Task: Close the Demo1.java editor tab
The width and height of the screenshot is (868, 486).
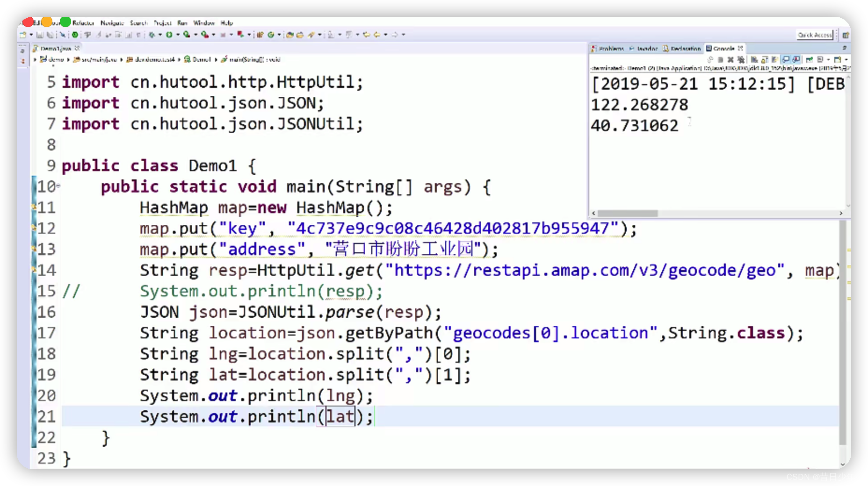Action: 77,48
